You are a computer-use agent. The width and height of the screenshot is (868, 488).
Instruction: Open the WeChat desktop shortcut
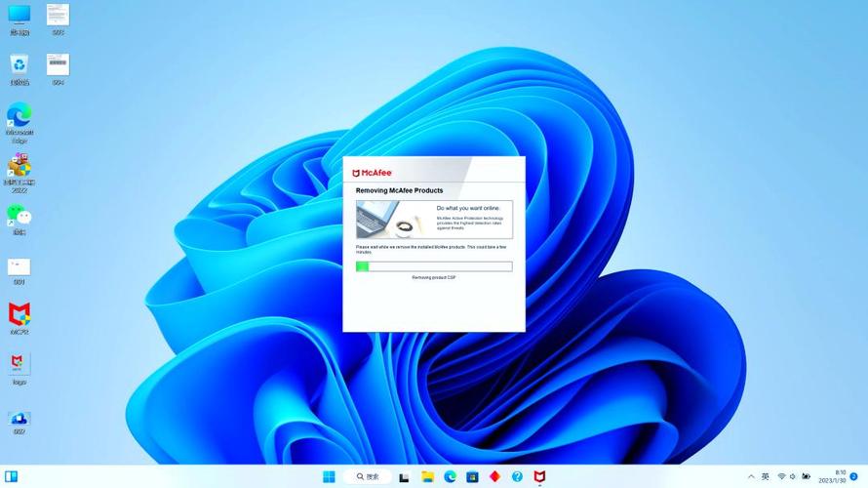click(x=20, y=216)
